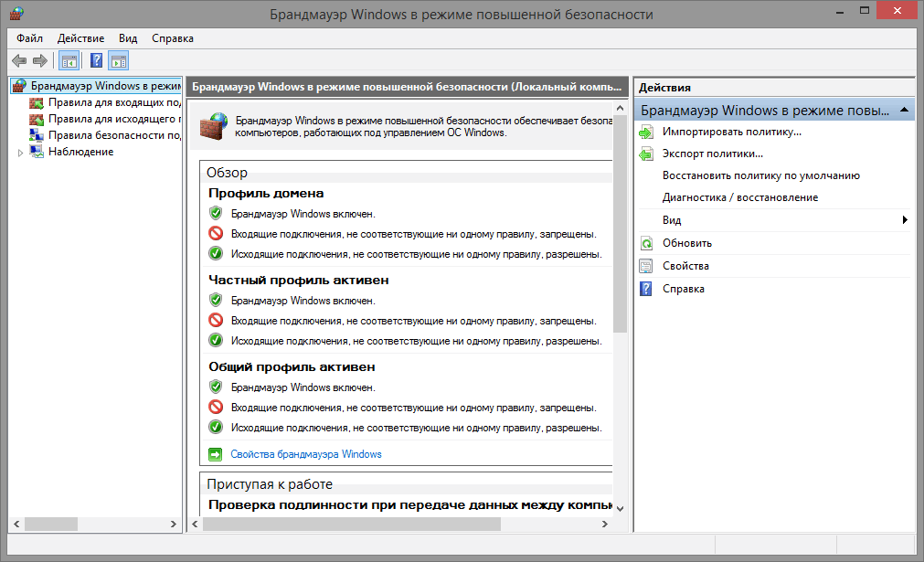The height and width of the screenshot is (562, 924).
Task: Click the Свойства icon in Actions pane
Action: click(647, 266)
